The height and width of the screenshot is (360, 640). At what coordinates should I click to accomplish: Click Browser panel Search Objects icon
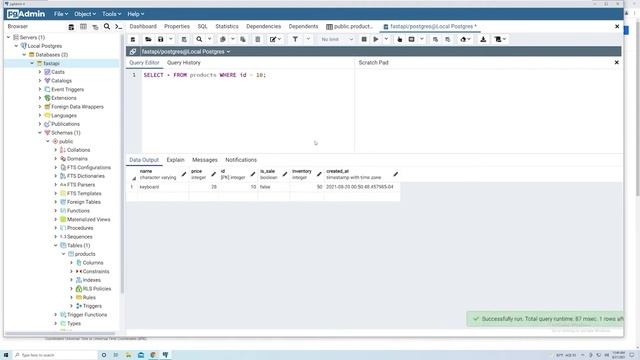click(107, 27)
